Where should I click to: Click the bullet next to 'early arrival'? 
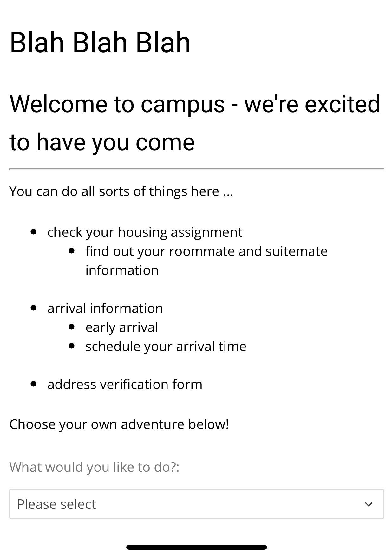click(x=72, y=326)
